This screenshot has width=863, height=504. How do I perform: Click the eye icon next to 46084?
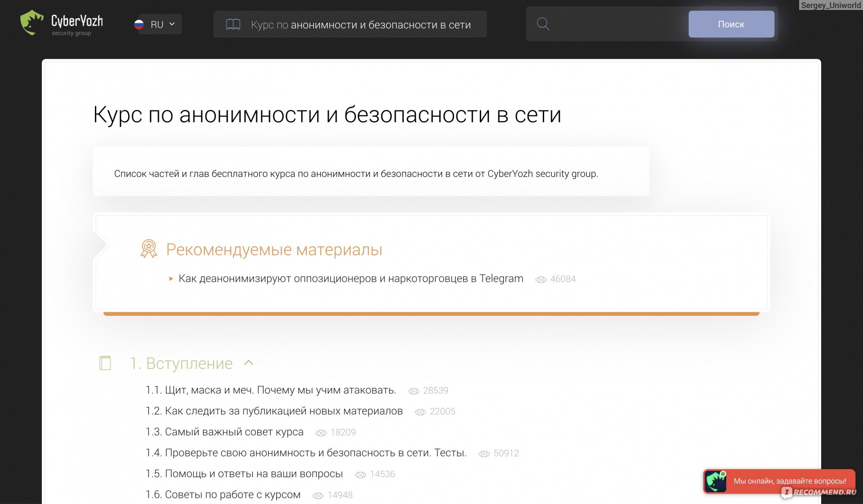pyautogui.click(x=541, y=280)
